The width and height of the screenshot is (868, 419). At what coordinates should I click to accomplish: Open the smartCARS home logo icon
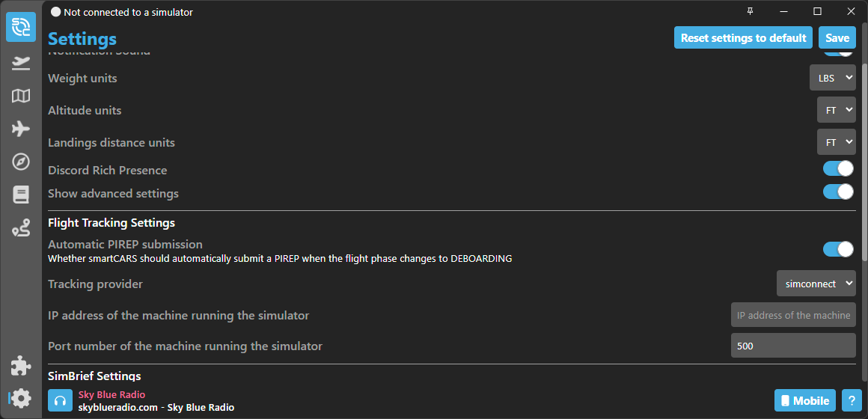21,27
